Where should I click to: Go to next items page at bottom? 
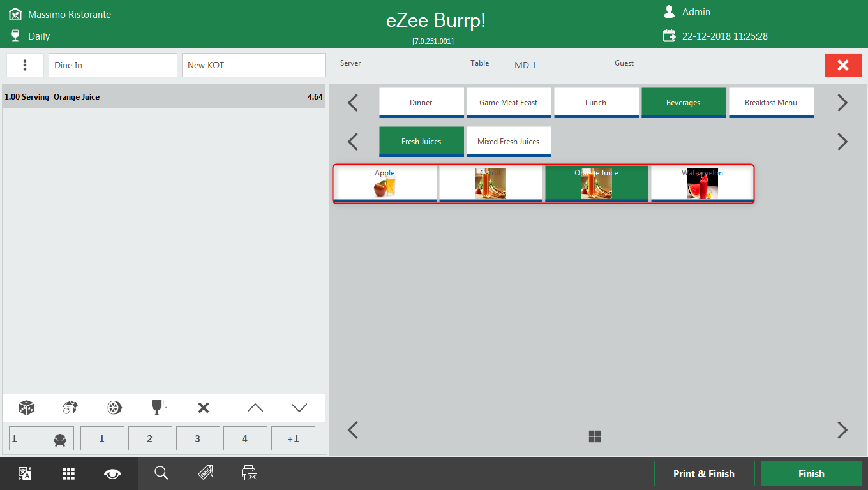pos(842,430)
